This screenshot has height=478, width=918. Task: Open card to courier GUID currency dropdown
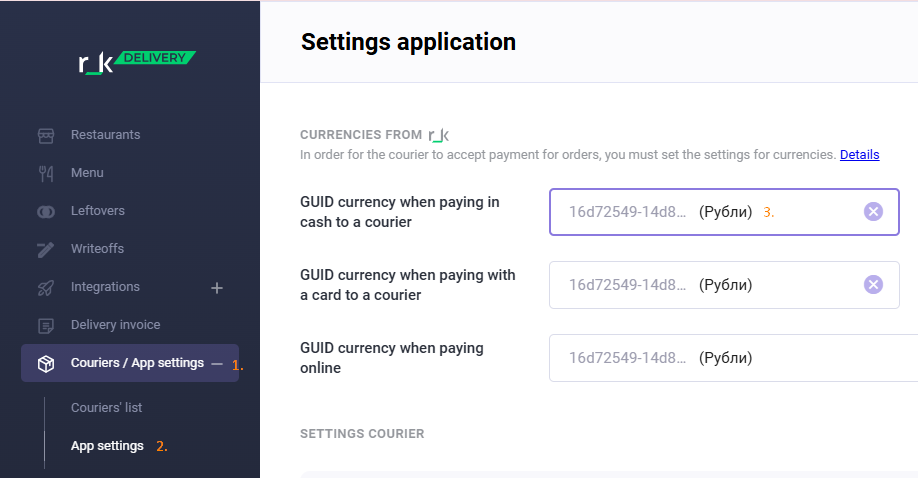[x=724, y=285]
